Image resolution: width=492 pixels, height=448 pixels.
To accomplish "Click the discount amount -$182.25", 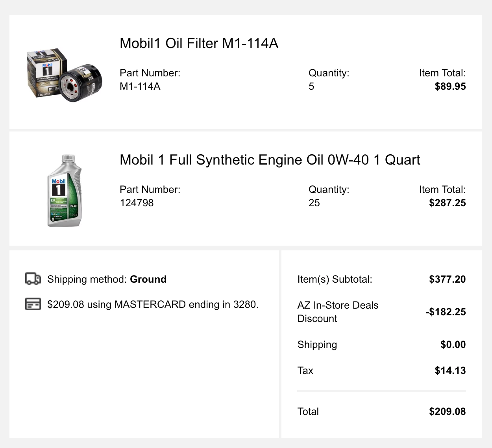I will [446, 312].
